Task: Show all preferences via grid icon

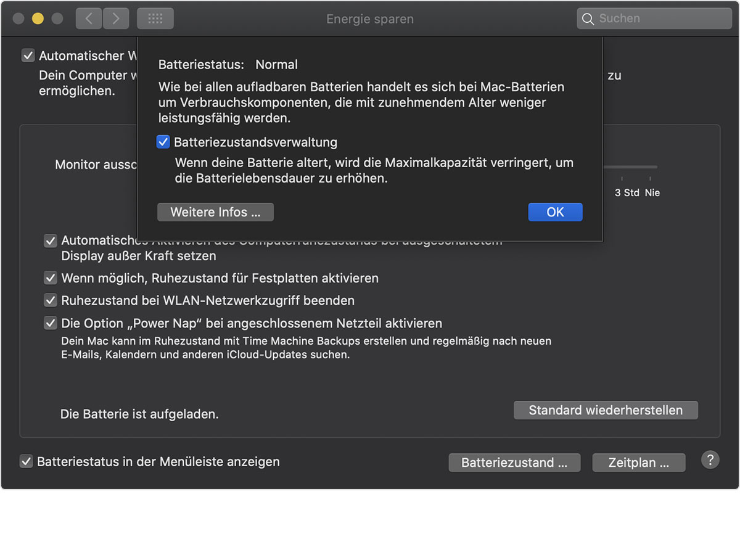Action: pos(155,19)
